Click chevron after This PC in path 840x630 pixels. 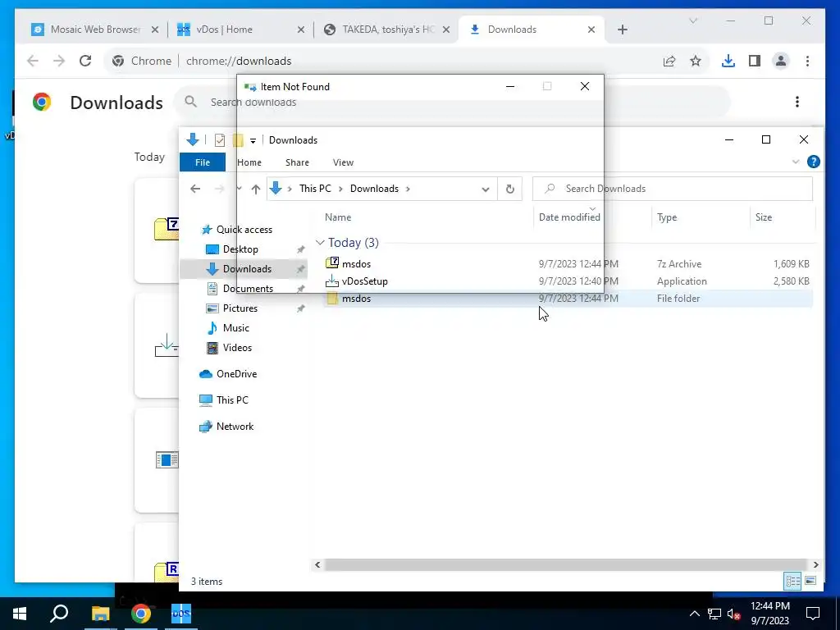coord(340,189)
